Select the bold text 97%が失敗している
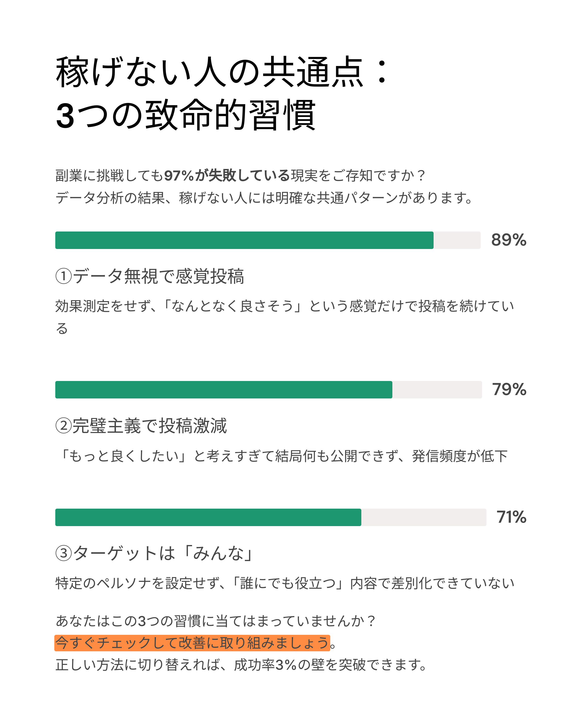Screen dimensions: 582x728 click(x=227, y=176)
